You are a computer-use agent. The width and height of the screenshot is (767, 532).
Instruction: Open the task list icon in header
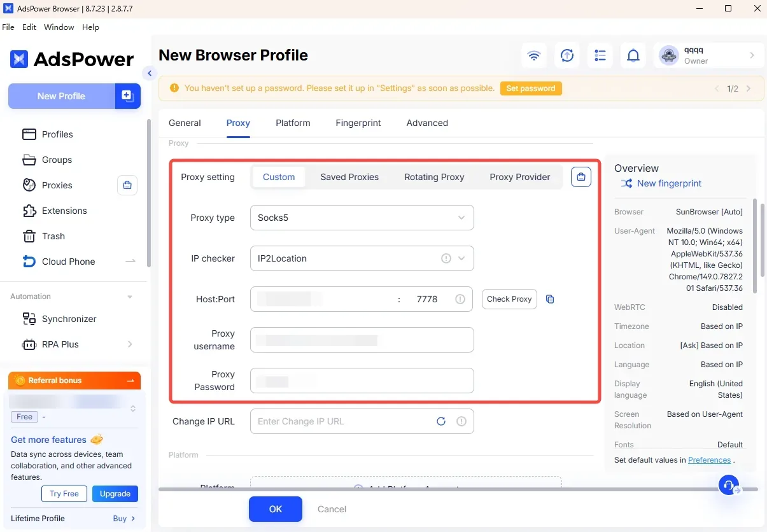600,55
